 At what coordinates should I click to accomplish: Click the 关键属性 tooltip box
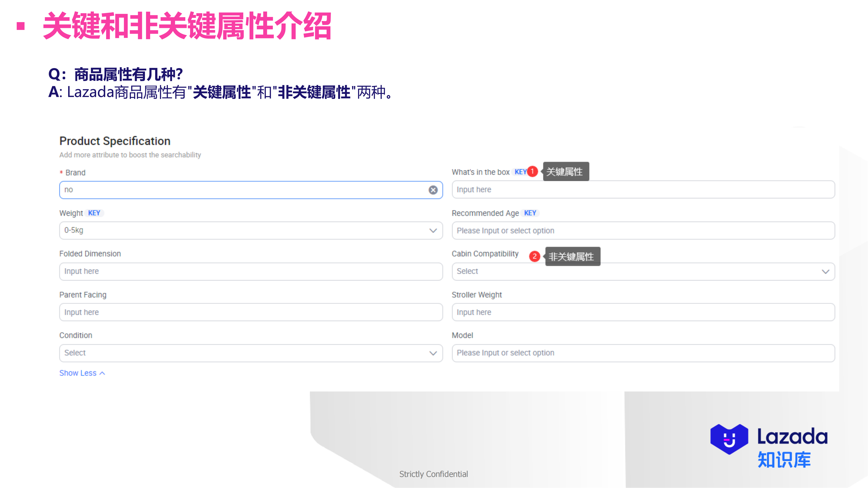(x=566, y=171)
